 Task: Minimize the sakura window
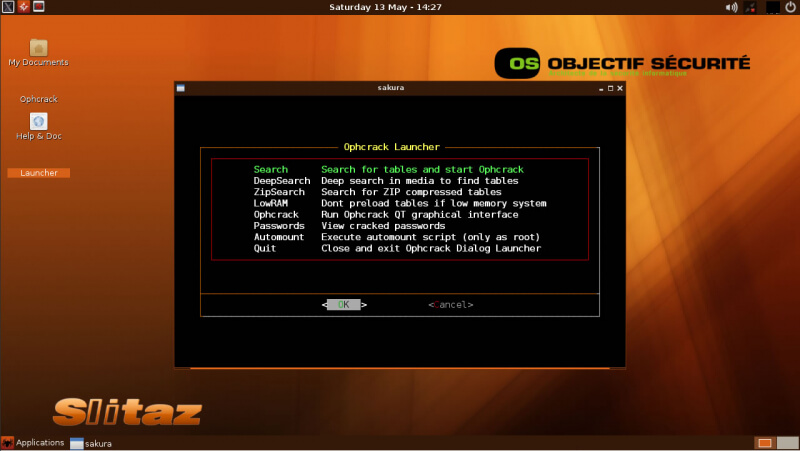coord(601,89)
